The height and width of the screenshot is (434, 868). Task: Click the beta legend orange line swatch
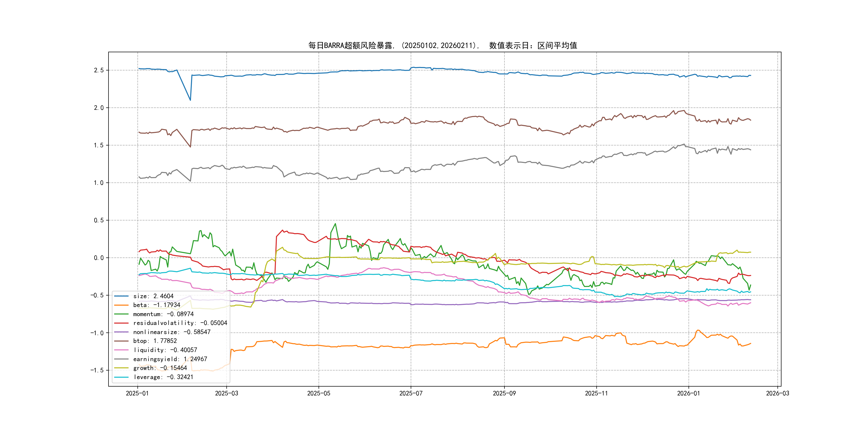click(x=121, y=305)
